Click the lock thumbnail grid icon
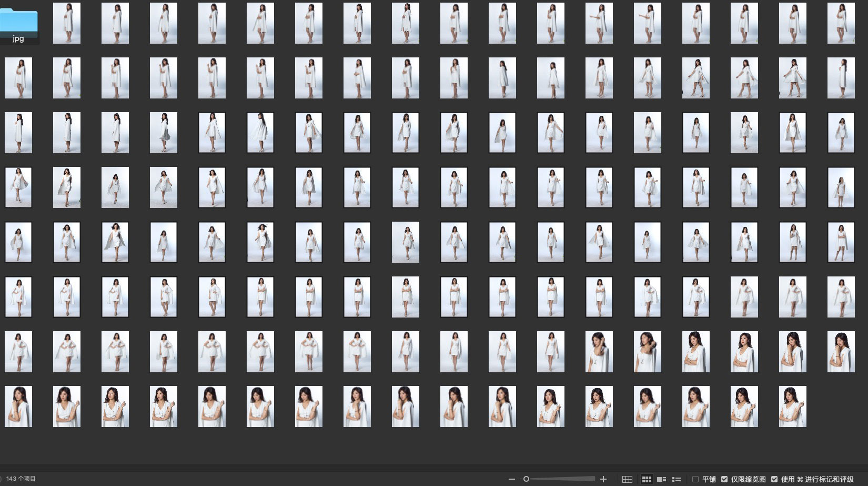Viewport: 868px width, 486px height. (627, 479)
